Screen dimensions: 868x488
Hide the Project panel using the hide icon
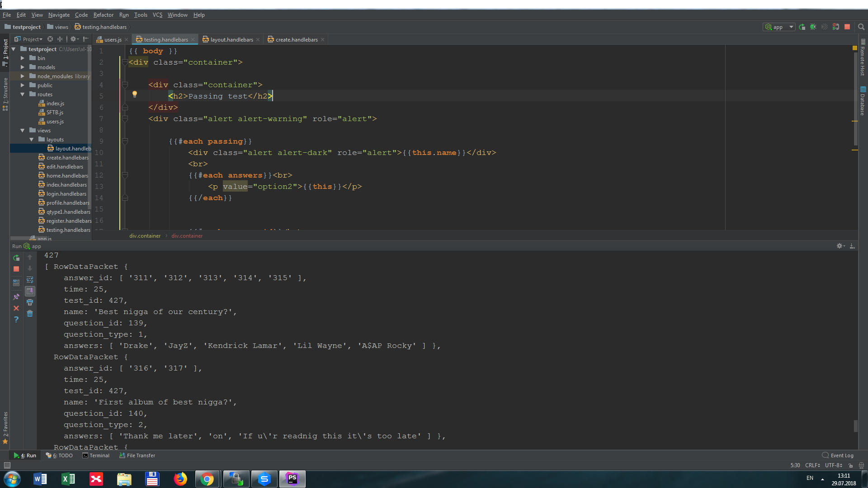tap(86, 39)
